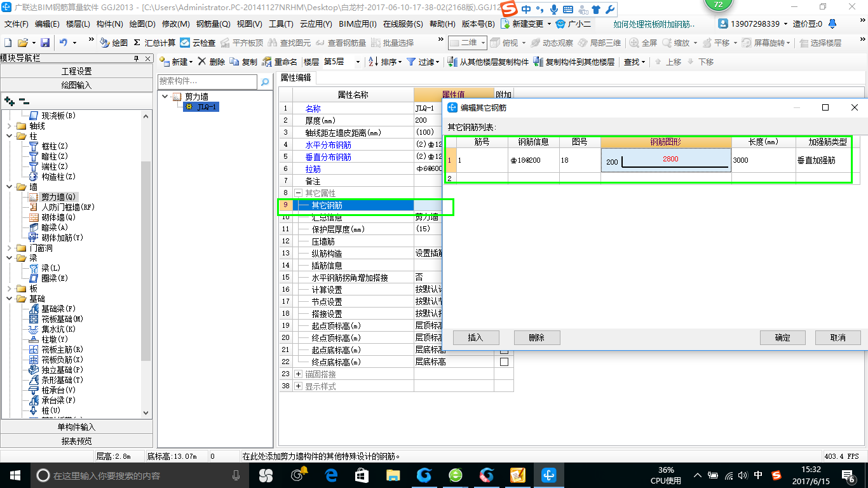Click 复制构件到其他楼层
The height and width of the screenshot is (488, 868).
coord(574,62)
